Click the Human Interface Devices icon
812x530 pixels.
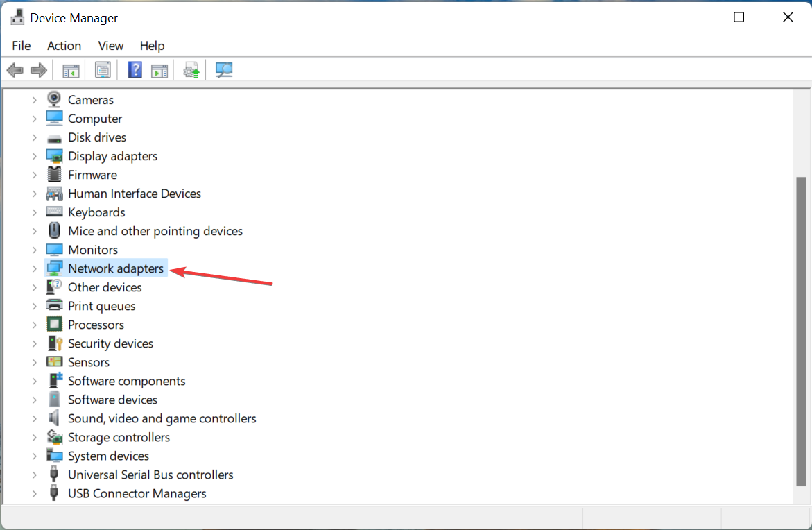[54, 194]
